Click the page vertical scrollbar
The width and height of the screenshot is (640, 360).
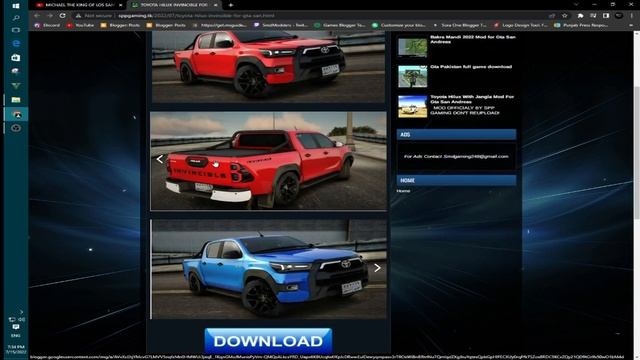(x=636, y=154)
